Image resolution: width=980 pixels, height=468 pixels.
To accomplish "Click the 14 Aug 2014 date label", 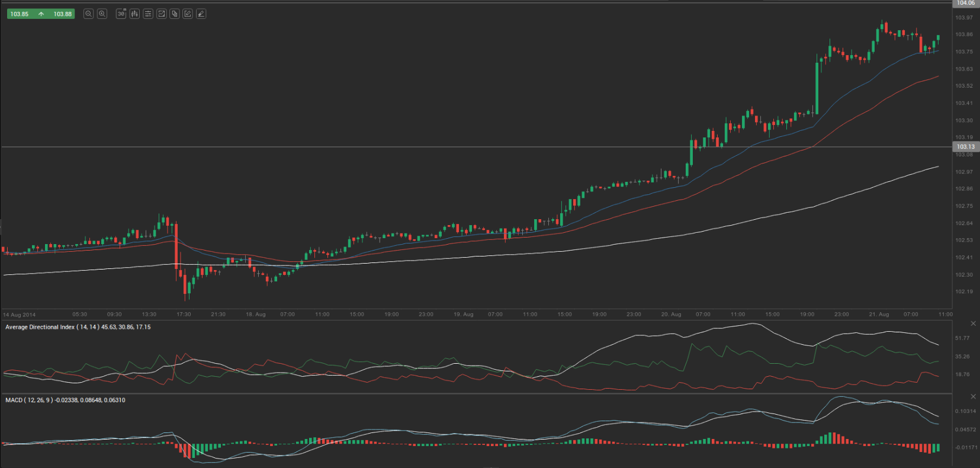I will tap(20, 315).
